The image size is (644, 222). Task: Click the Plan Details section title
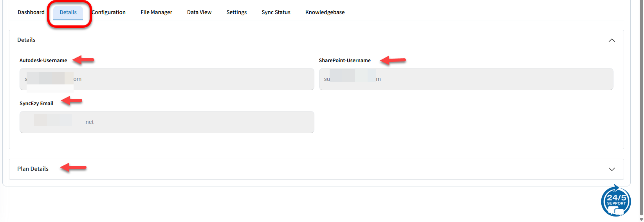(33, 169)
